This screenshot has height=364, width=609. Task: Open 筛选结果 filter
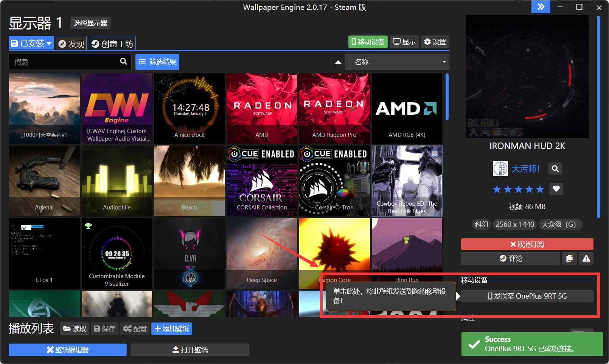[x=157, y=62]
